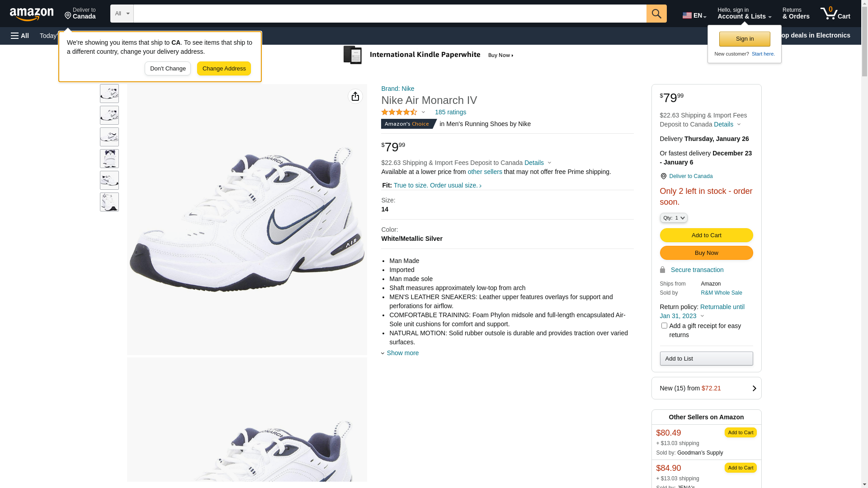The image size is (868, 488).
Task: Click the Add to Cart button
Action: click(x=706, y=235)
